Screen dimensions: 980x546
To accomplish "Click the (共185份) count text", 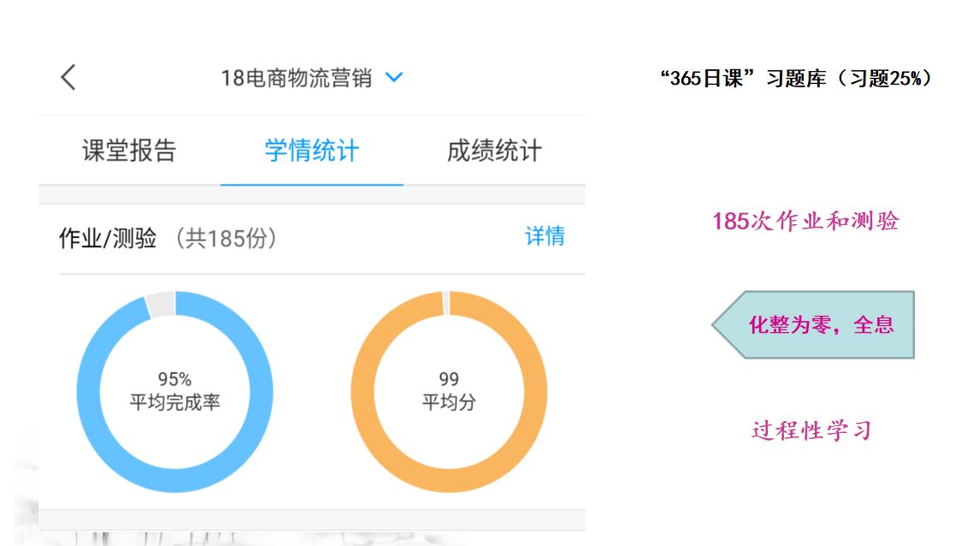I will [226, 238].
